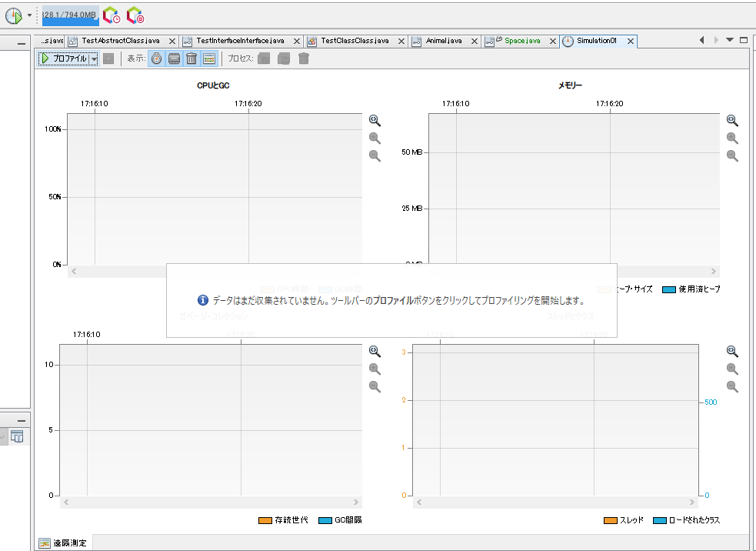Click the blue 使用済ヒープ legend swatch

[x=669, y=289]
